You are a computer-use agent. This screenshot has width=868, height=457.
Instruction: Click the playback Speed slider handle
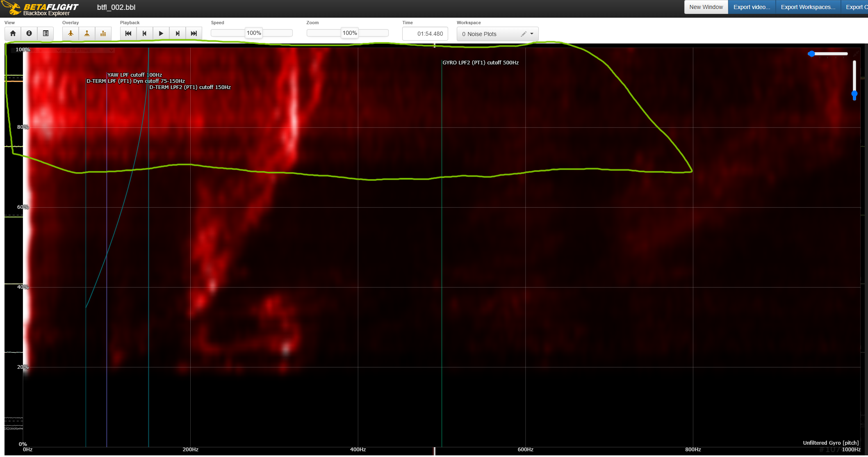pyautogui.click(x=254, y=33)
